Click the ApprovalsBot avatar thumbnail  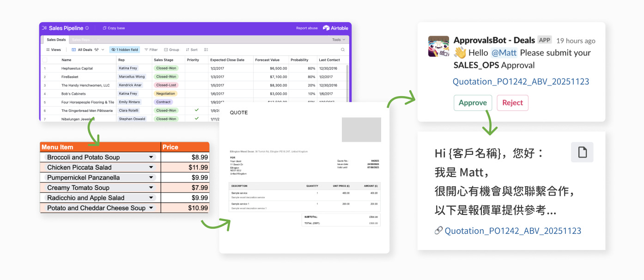pyautogui.click(x=439, y=46)
